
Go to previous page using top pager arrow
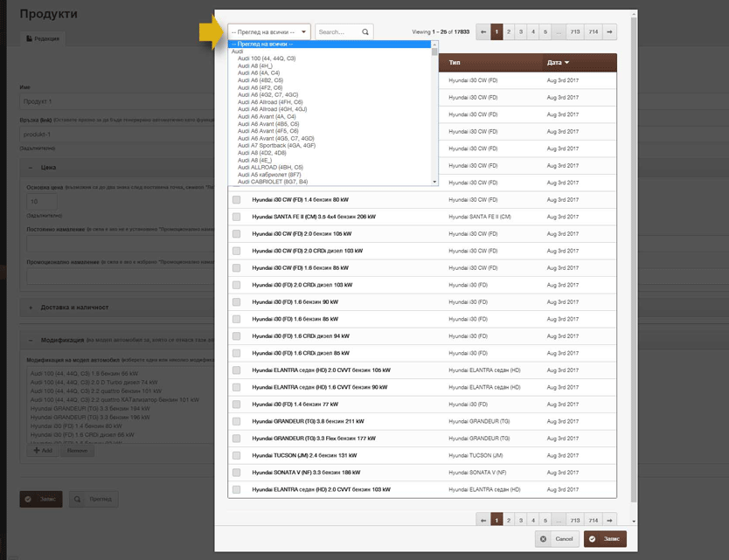tap(483, 32)
